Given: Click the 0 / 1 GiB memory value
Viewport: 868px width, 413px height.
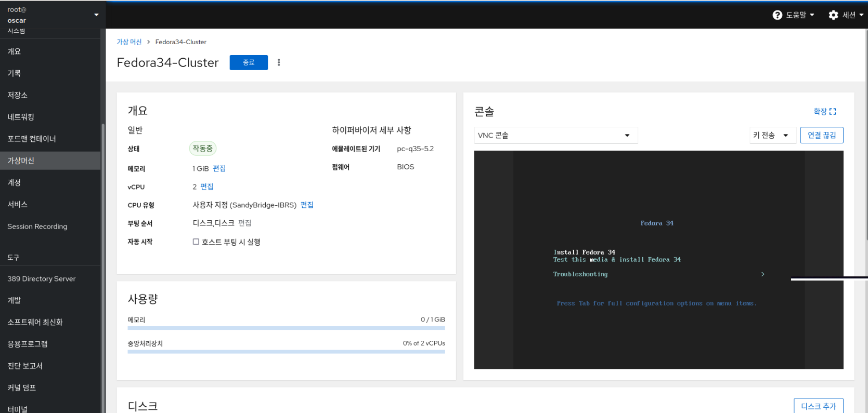Looking at the screenshot, I should coord(433,319).
